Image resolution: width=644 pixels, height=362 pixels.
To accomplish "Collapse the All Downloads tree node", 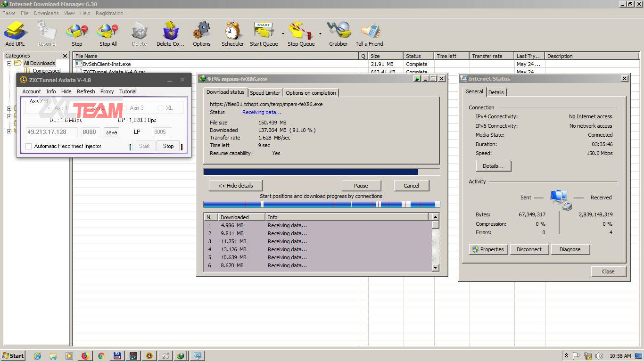I will pyautogui.click(x=9, y=63).
